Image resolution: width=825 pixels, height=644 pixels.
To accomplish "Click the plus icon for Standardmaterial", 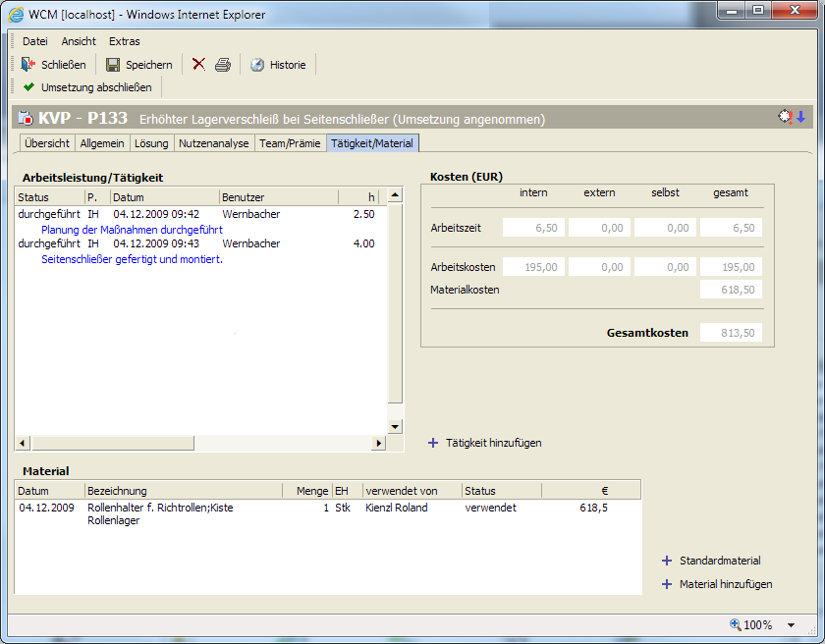I will tap(667, 561).
